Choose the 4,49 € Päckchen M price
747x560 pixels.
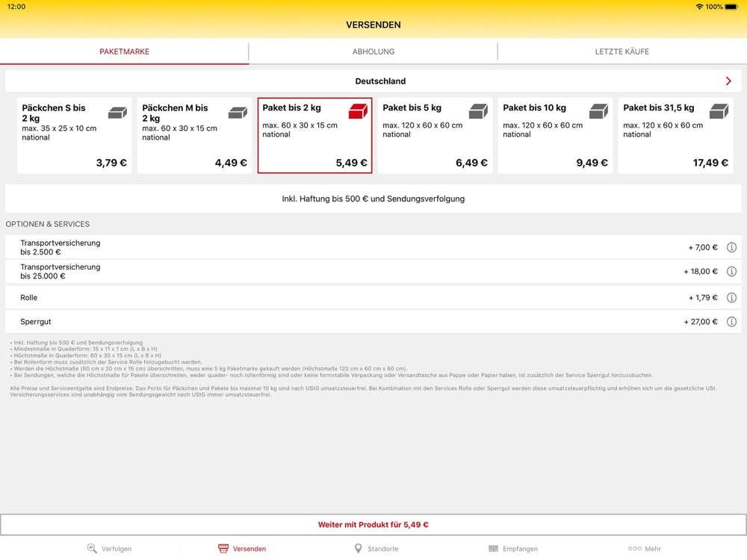pos(231,163)
